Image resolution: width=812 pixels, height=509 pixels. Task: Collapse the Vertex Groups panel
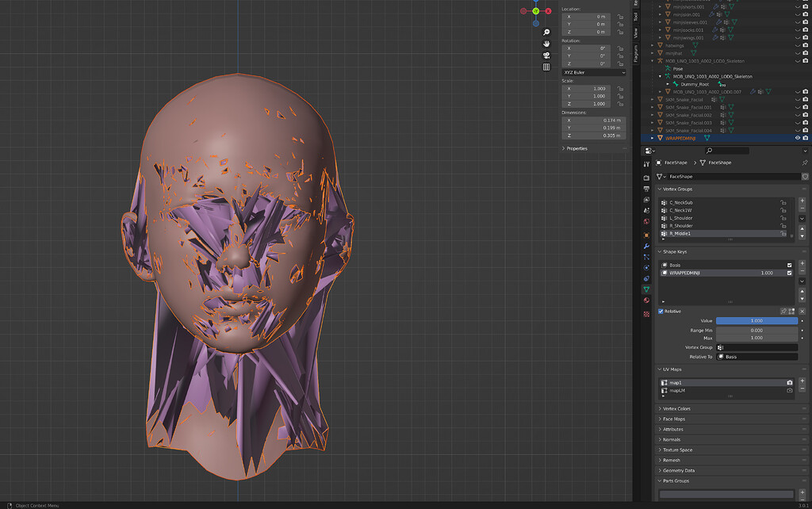(677, 189)
